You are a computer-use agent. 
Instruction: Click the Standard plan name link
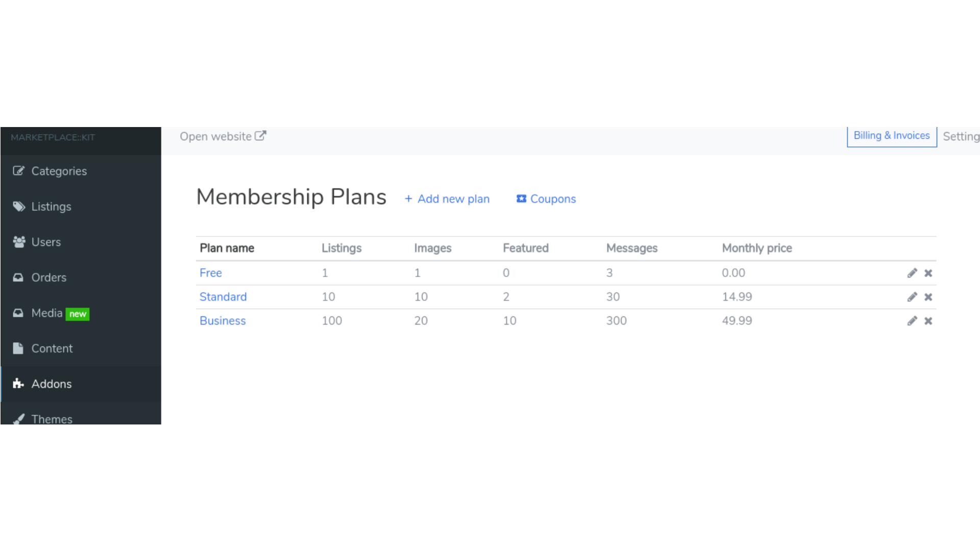[223, 297]
